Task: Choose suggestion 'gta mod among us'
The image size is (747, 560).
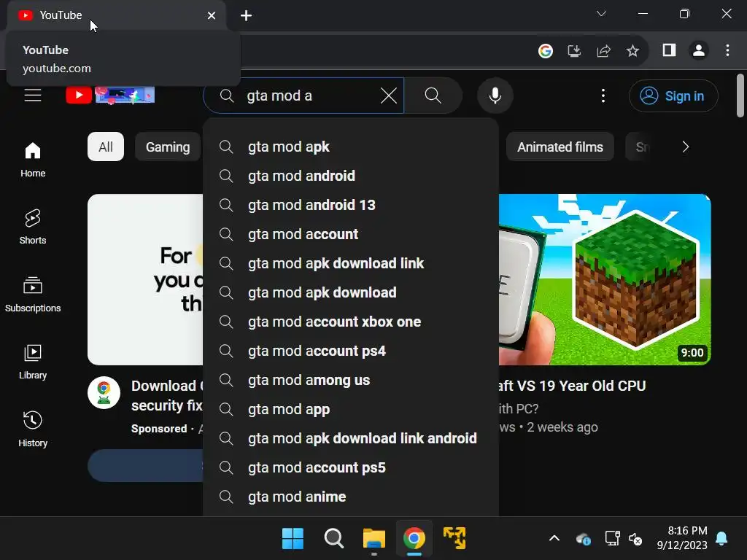Action: (x=351, y=380)
